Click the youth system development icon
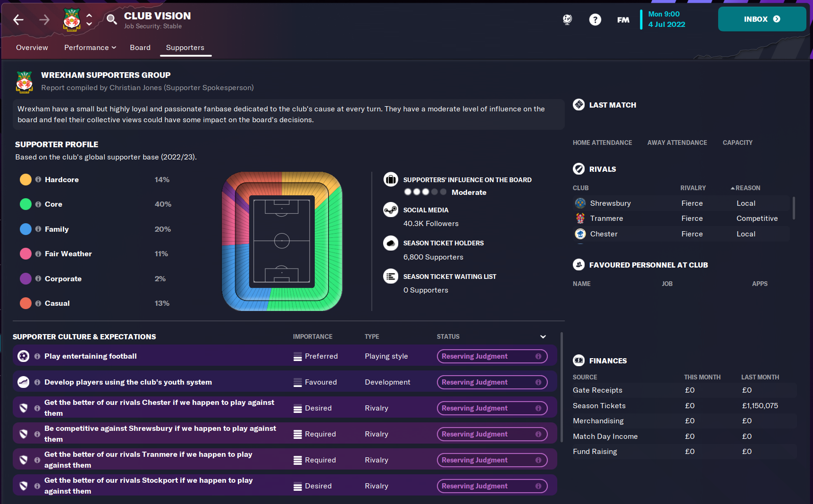Screen dimensions: 813x504 click(x=23, y=382)
